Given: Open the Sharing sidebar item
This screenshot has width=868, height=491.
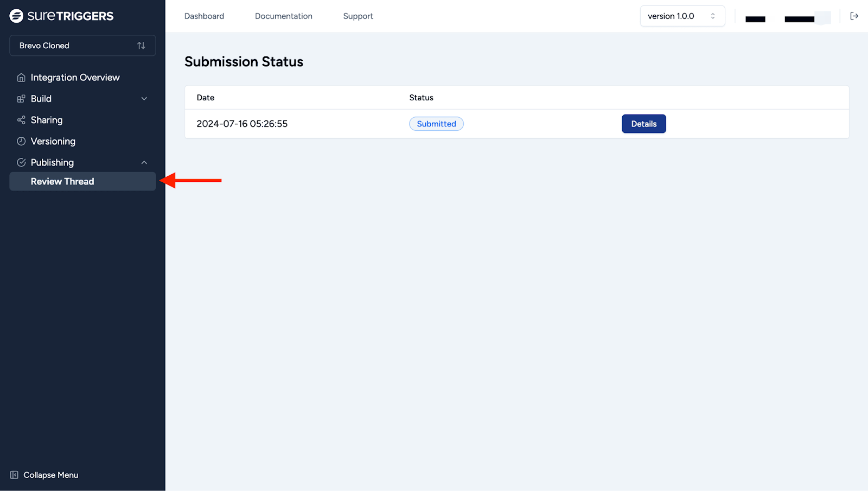Looking at the screenshot, I should 47,120.
